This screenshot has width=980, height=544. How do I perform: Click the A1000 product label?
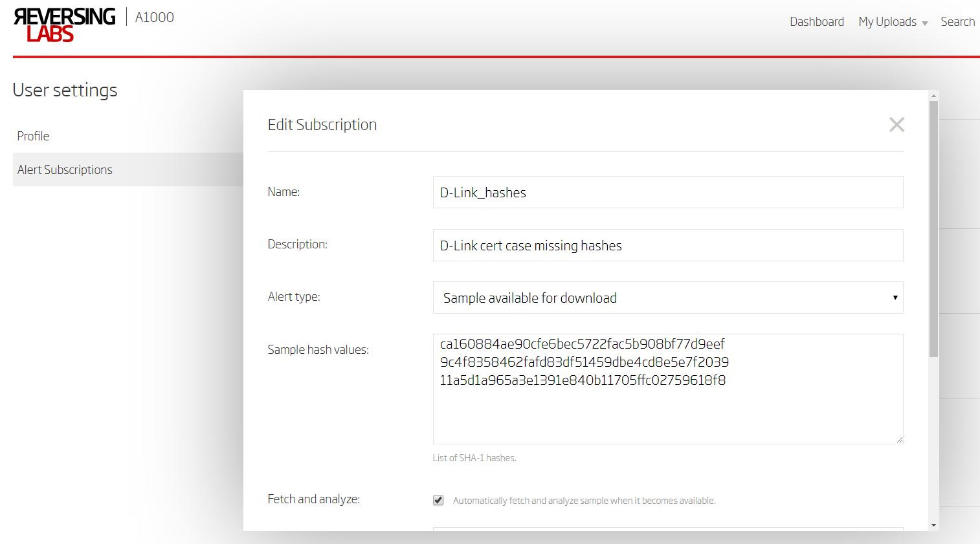[154, 17]
